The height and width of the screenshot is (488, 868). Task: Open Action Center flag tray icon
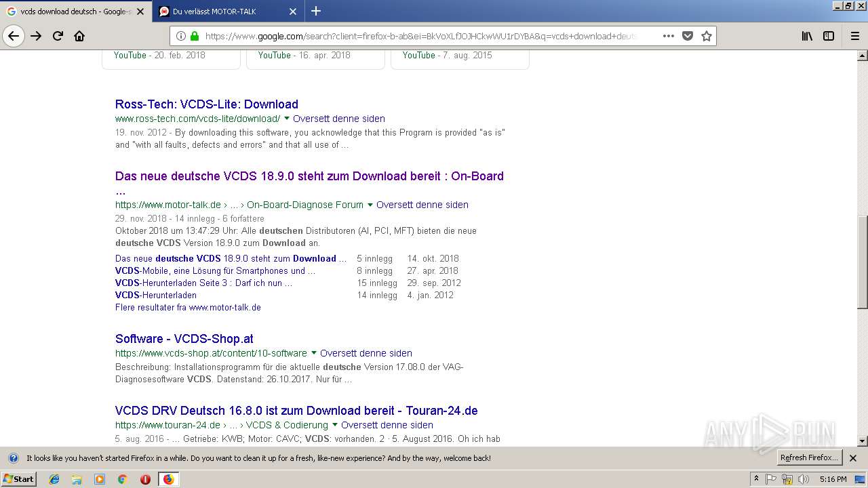(x=771, y=479)
